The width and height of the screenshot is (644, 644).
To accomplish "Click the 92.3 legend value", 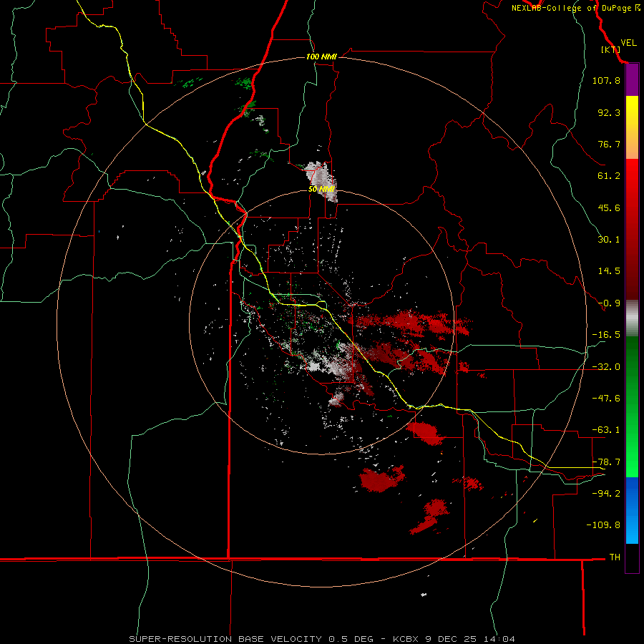I will pyautogui.click(x=609, y=112).
